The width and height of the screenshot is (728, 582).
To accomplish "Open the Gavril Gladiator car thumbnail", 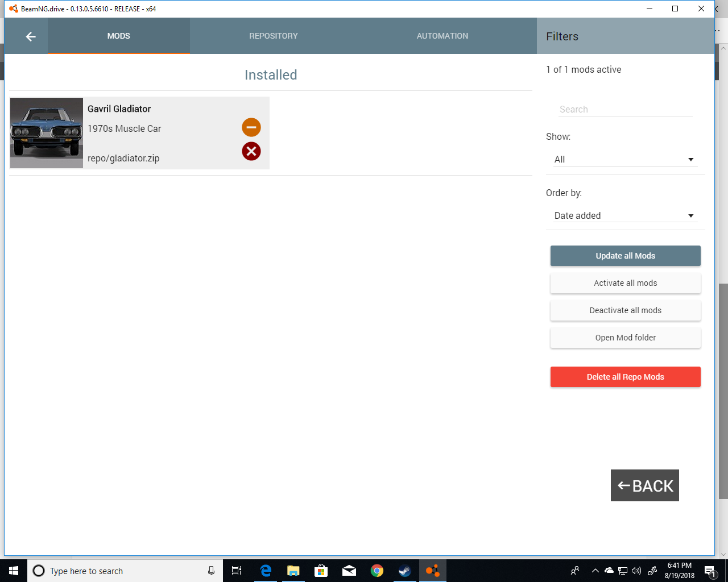I will [x=47, y=133].
